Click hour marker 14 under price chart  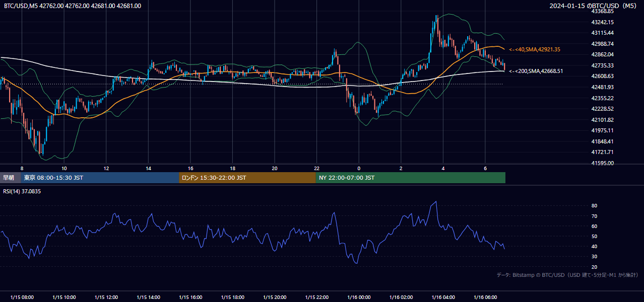[x=148, y=168]
